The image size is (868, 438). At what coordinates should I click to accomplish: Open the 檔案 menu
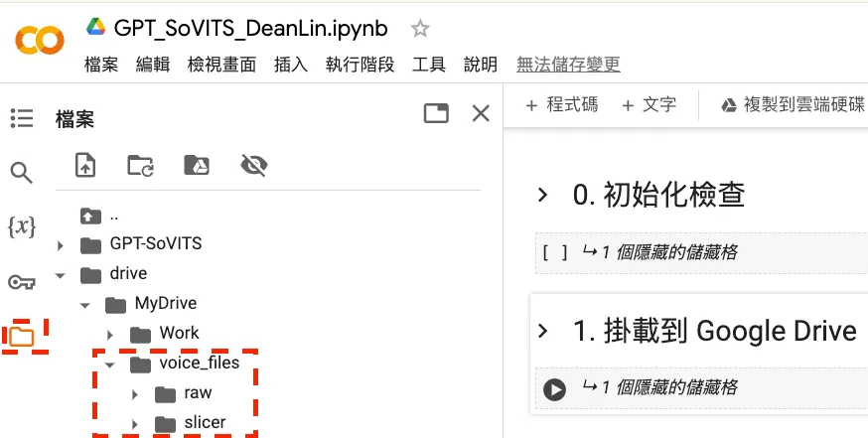point(101,65)
